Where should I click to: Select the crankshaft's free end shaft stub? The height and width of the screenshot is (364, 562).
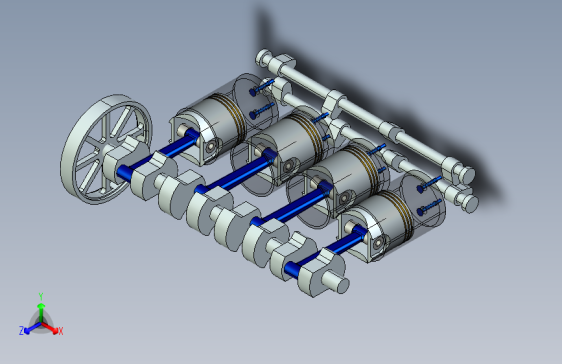[x=336, y=281]
